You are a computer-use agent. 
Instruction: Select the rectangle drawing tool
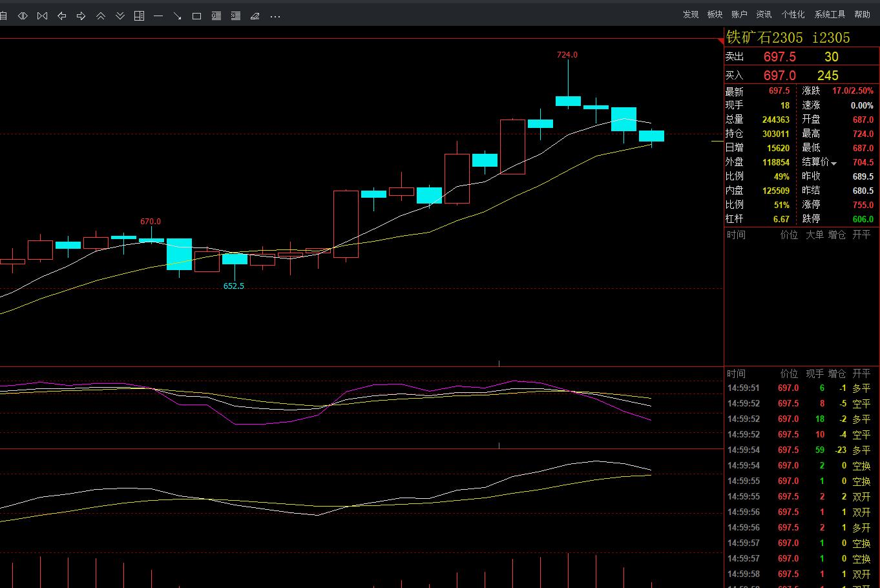[x=197, y=16]
